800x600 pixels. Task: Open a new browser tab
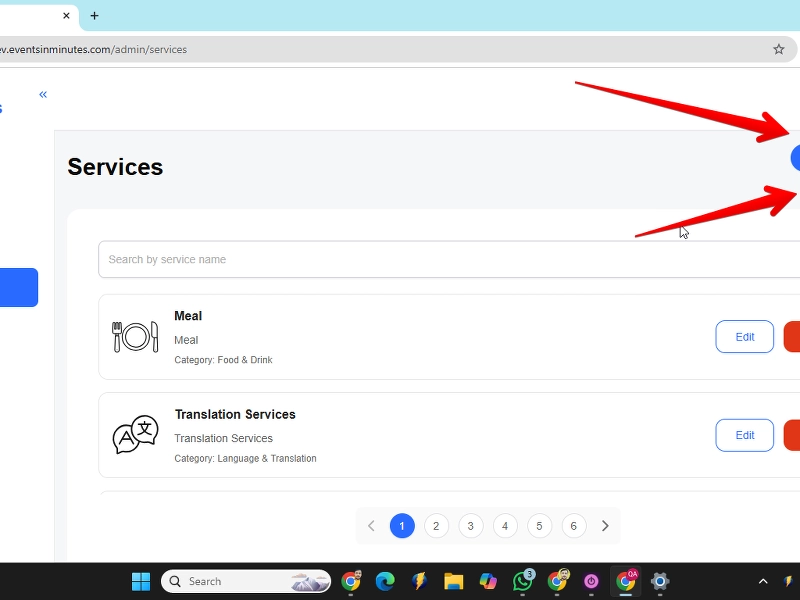click(x=94, y=16)
